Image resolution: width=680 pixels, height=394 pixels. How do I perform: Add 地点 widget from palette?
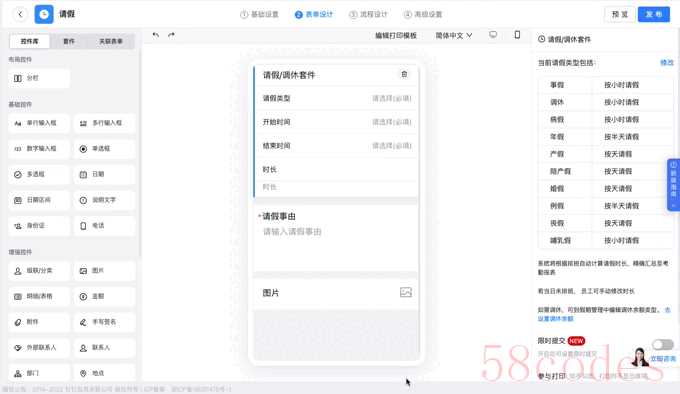coord(105,373)
